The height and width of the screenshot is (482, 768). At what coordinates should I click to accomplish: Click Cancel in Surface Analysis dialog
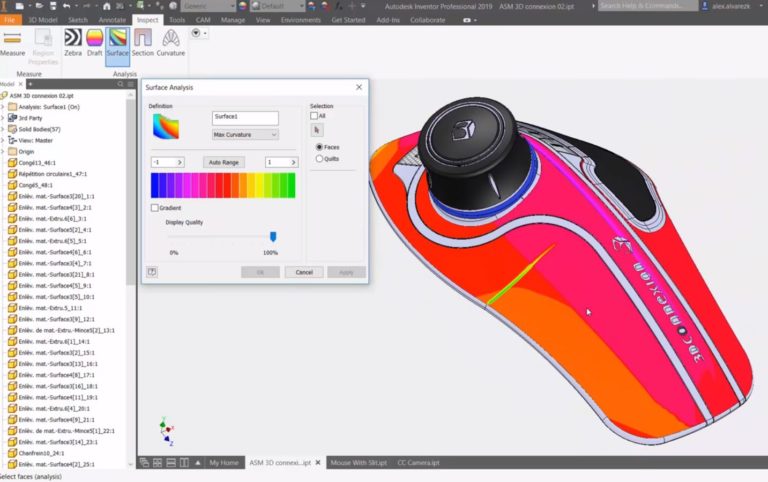[x=304, y=272]
